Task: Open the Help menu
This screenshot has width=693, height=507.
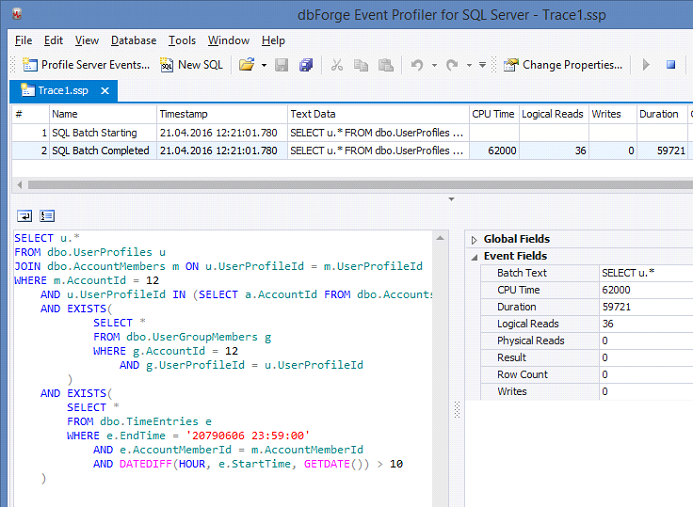Action: tap(273, 41)
